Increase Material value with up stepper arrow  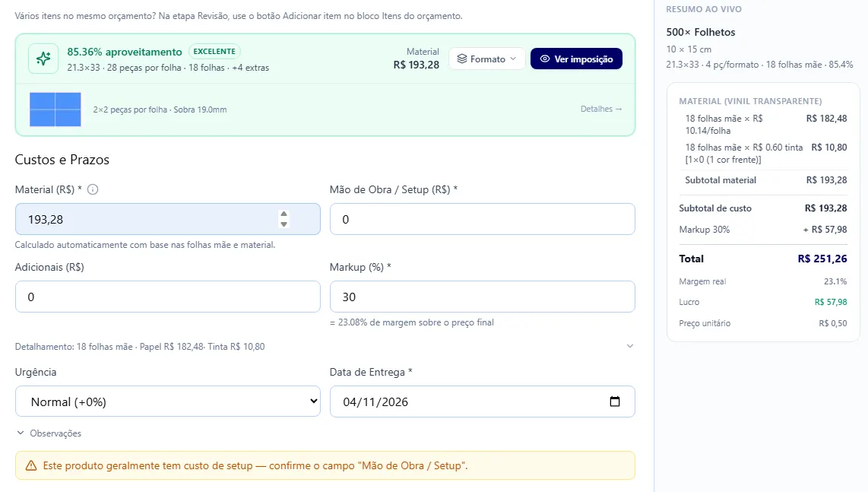[284, 214]
